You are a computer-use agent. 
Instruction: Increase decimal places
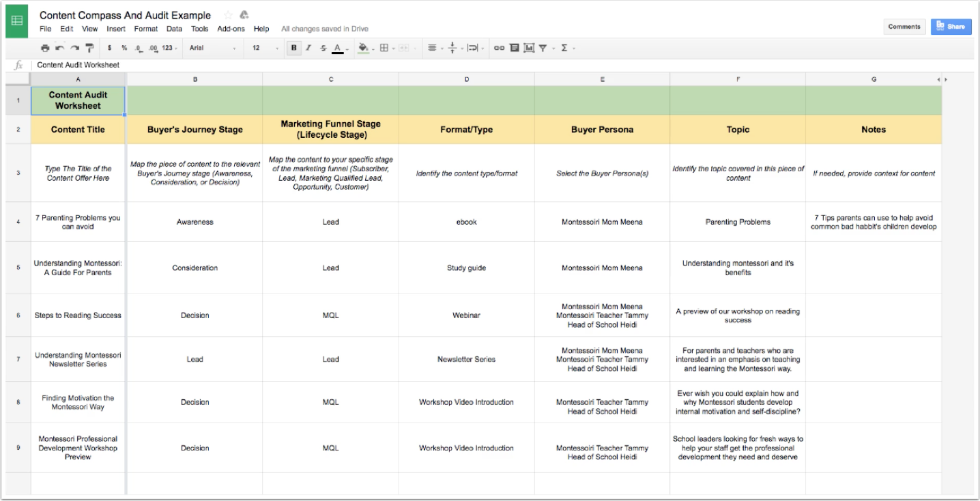[153, 48]
